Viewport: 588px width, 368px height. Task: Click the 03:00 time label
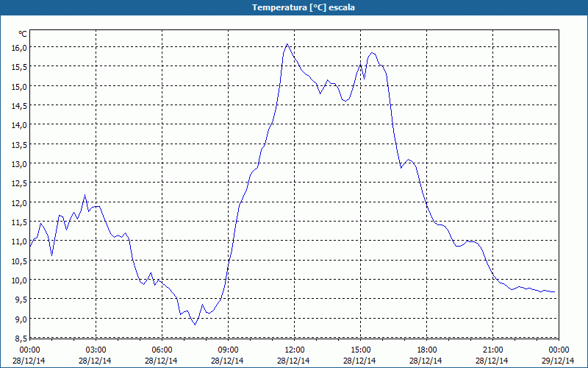[x=96, y=350]
